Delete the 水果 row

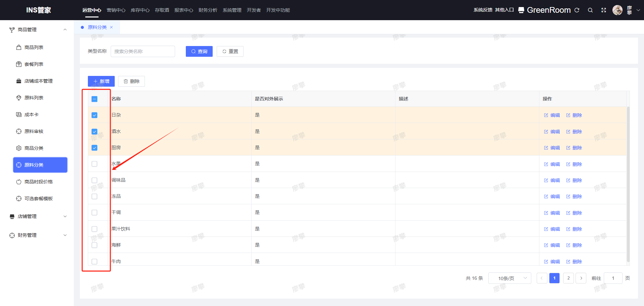pos(574,164)
